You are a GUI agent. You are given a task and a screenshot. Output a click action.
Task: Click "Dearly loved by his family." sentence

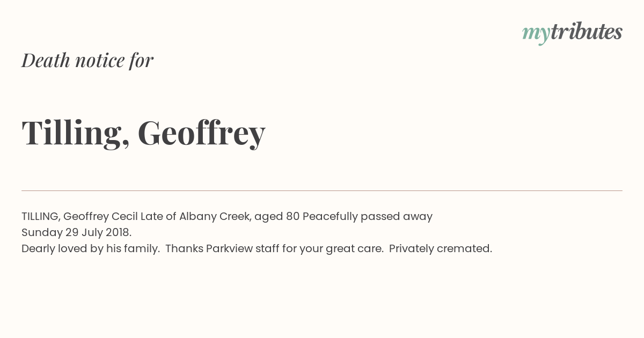point(91,249)
